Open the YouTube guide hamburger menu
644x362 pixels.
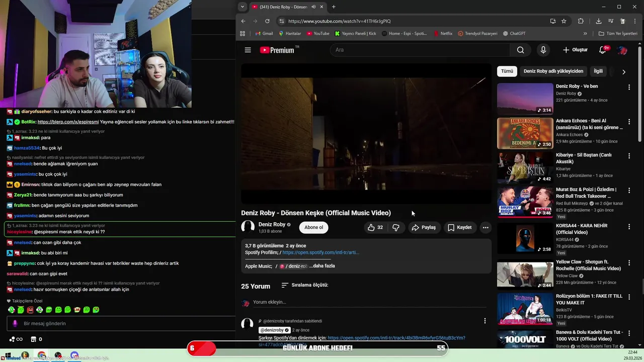point(248,50)
